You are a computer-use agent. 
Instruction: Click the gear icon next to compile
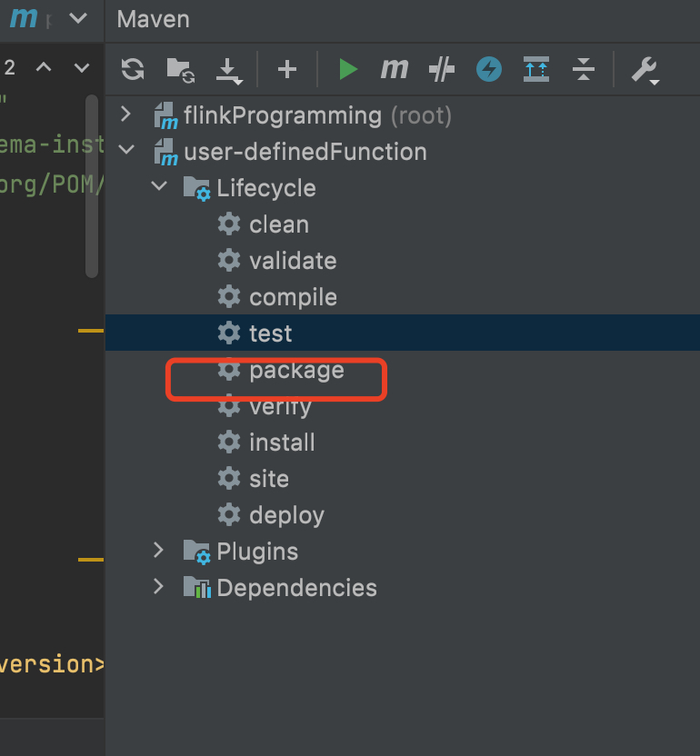pos(229,296)
